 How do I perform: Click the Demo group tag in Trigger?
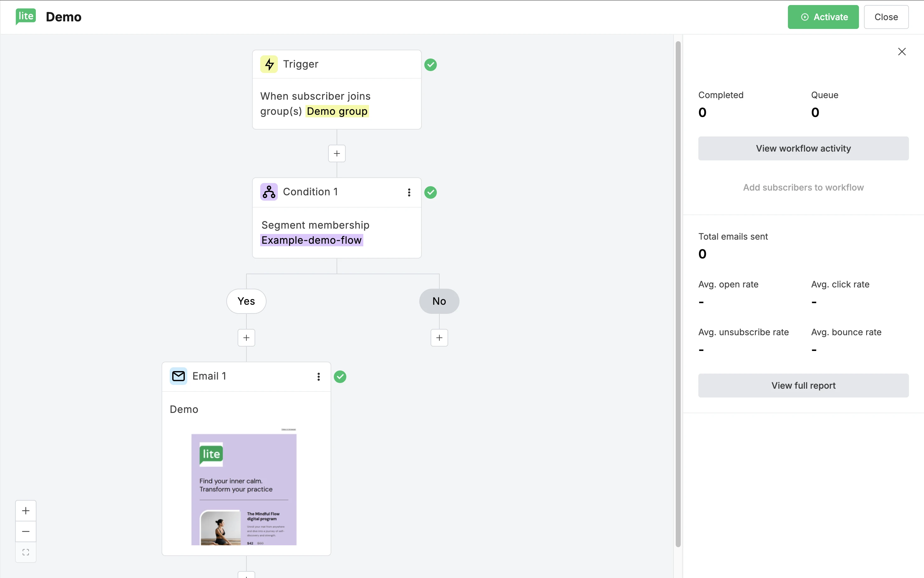[x=337, y=111]
